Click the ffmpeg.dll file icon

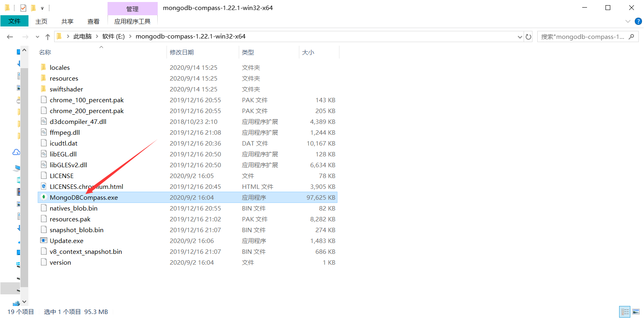coord(44,132)
